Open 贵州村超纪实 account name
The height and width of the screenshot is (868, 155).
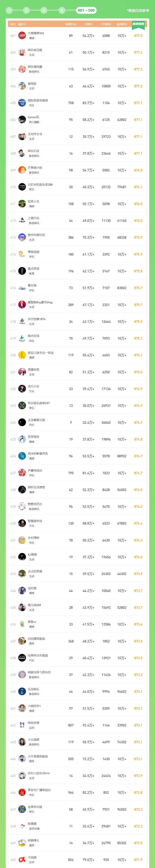coord(36,235)
